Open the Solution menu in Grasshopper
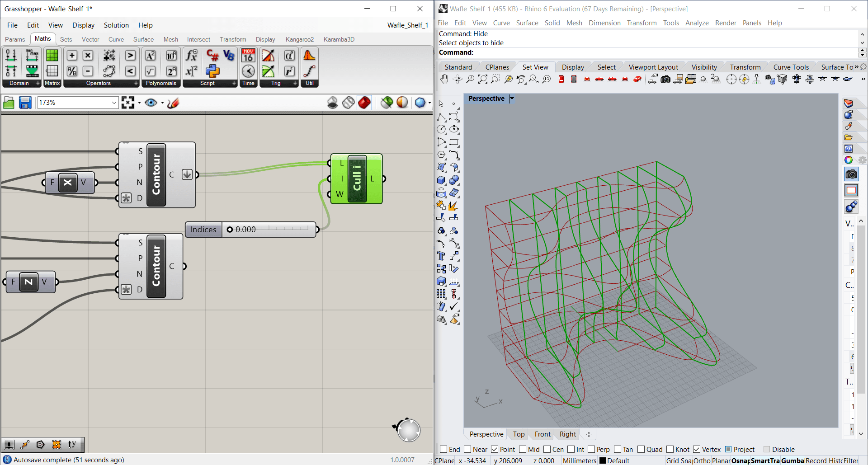The height and width of the screenshot is (465, 868). point(116,25)
